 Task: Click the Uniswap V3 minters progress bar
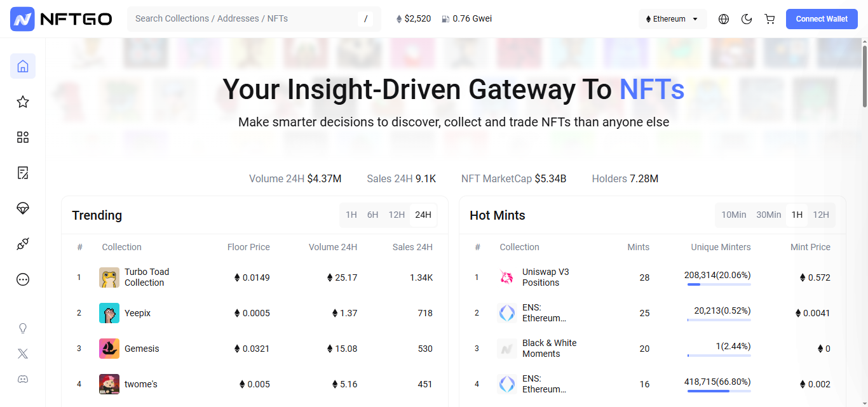pos(719,284)
